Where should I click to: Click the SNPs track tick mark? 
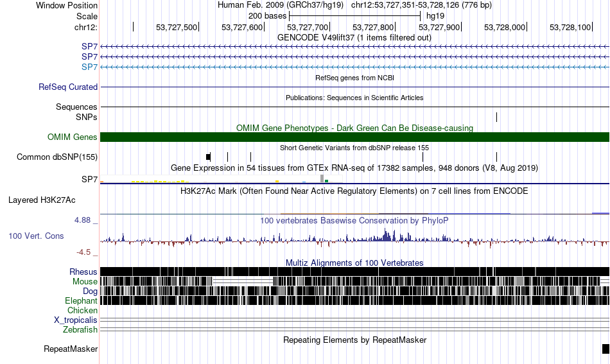point(497,117)
